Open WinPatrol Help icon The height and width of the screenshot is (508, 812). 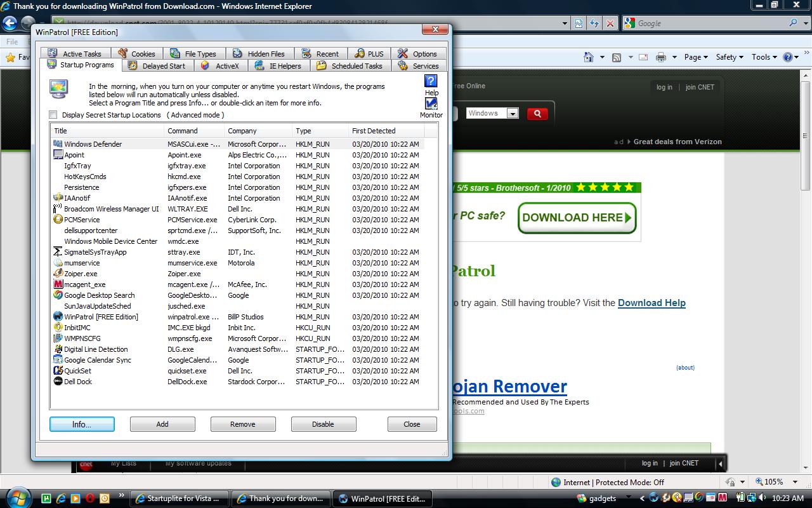[431, 81]
